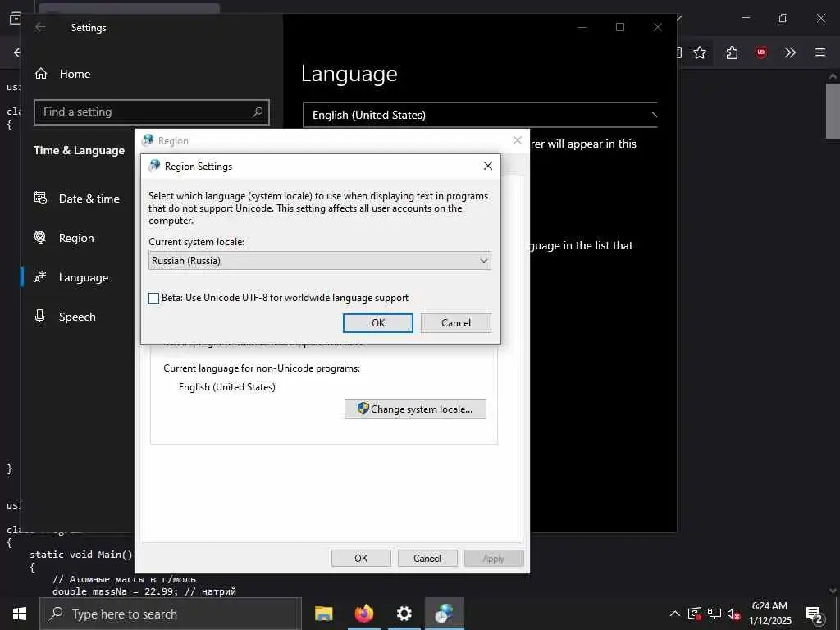Switch to Settings gear on taskbar
This screenshot has width=840, height=630.
click(x=404, y=614)
